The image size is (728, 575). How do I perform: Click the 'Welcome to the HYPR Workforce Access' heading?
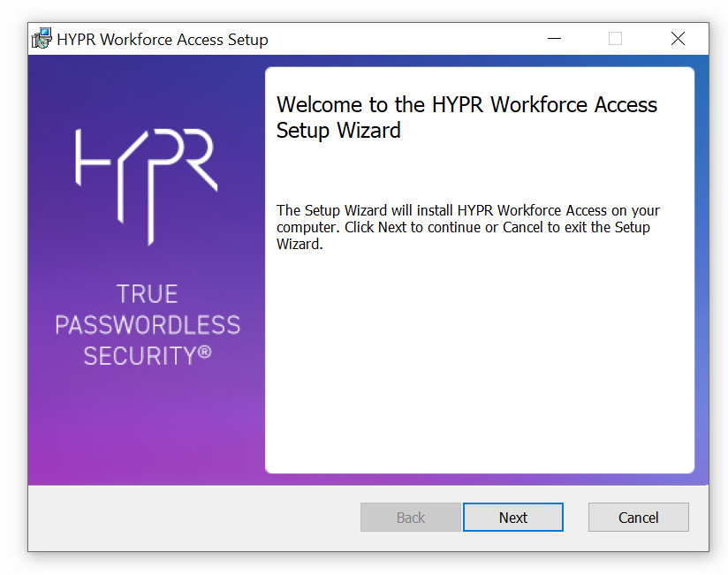point(466,117)
